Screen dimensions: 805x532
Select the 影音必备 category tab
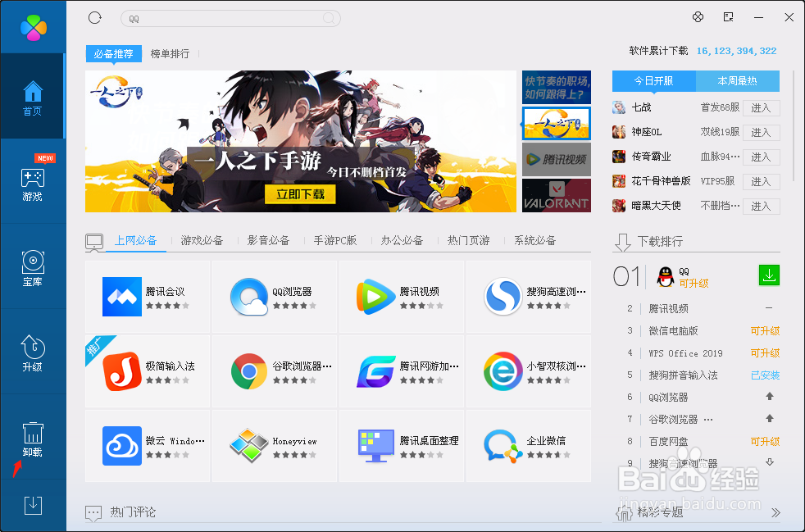coord(269,240)
